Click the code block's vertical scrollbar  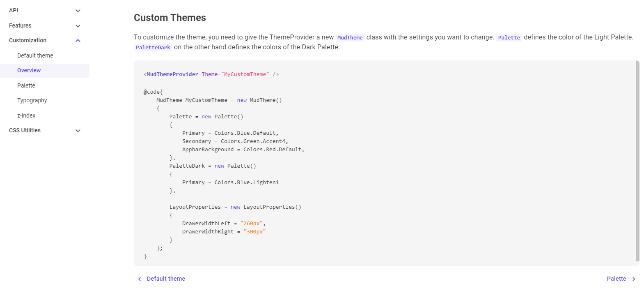637,160
